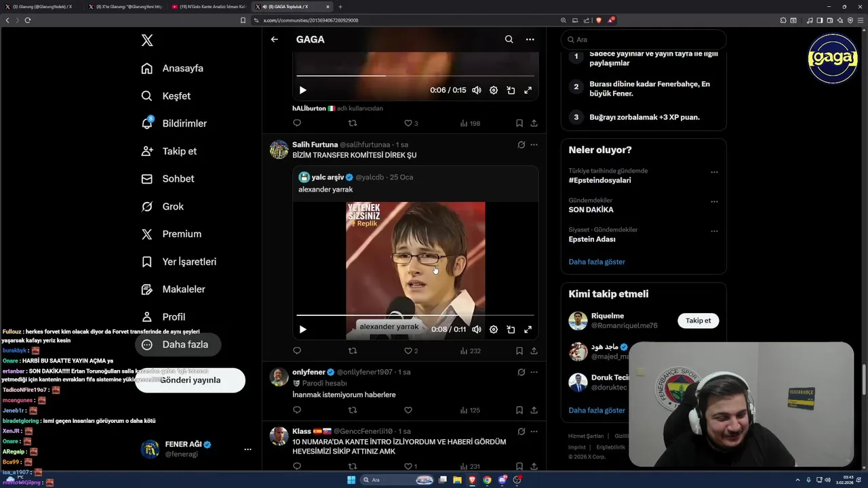Open alexander yarrak video settings
The image size is (868, 488).
coord(494,329)
